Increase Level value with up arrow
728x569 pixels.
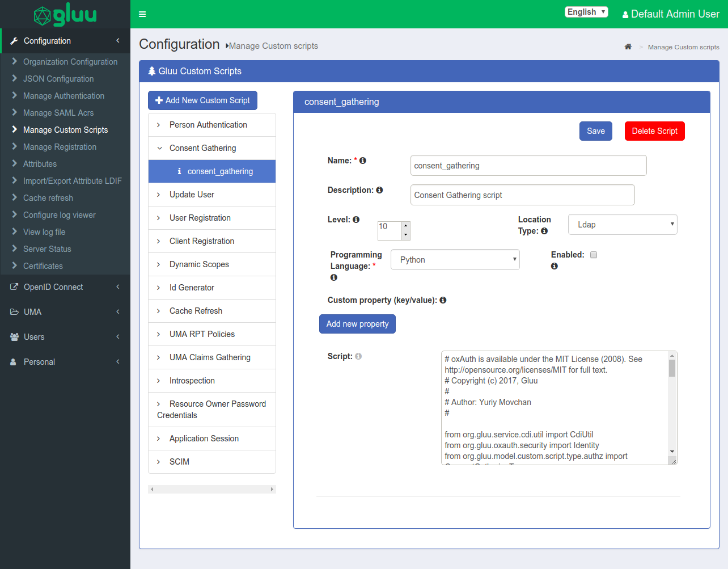click(x=405, y=226)
